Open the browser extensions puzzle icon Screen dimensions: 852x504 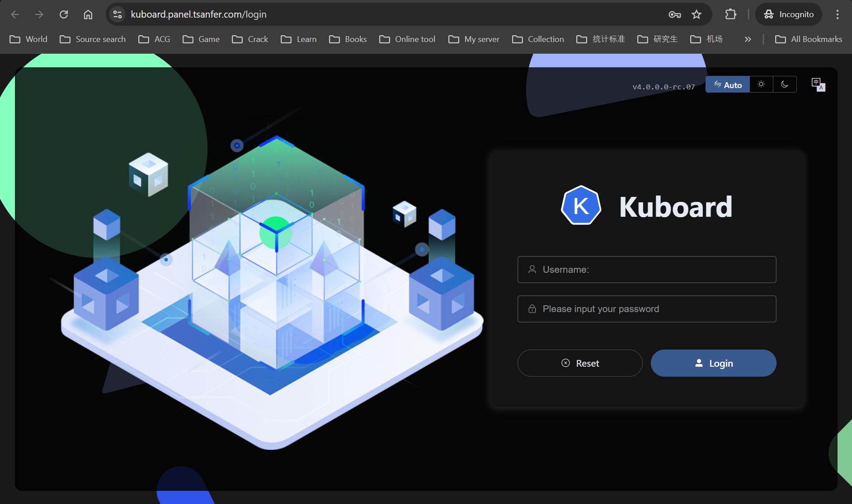click(730, 14)
